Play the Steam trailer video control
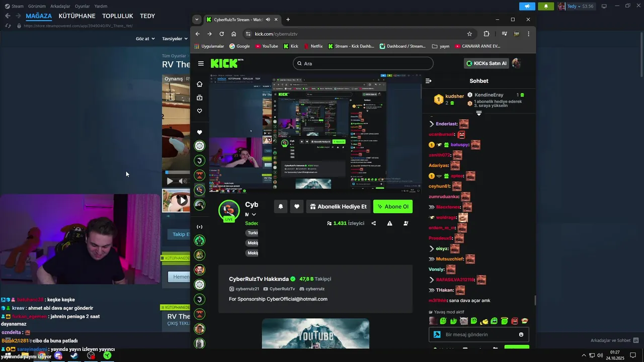644x362 pixels. 170,181
